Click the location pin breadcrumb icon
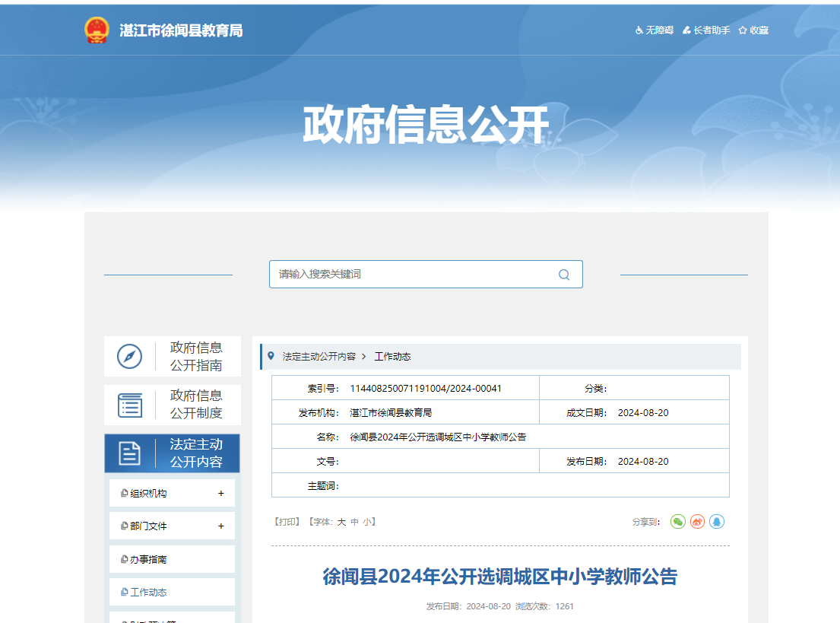Image resolution: width=840 pixels, height=623 pixels. click(271, 356)
